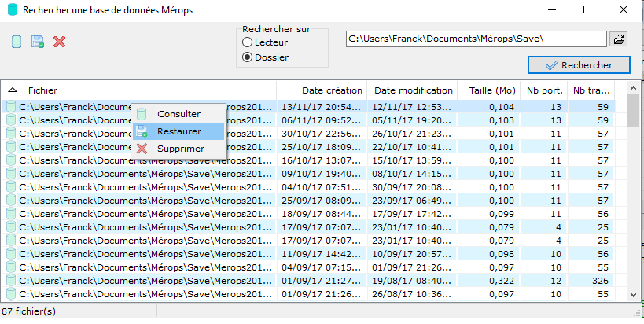Choose Supprimer from the context menu
The width and height of the screenshot is (644, 324).
(x=178, y=149)
